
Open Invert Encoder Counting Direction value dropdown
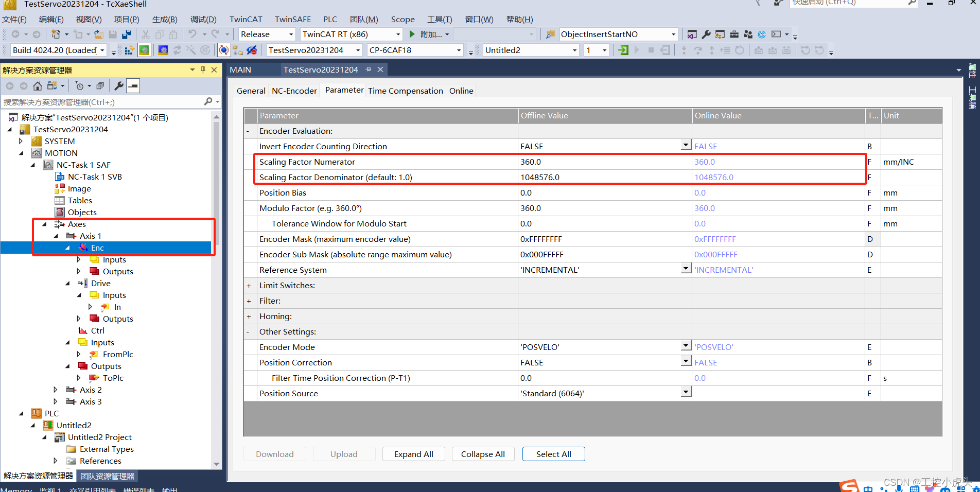tap(686, 146)
